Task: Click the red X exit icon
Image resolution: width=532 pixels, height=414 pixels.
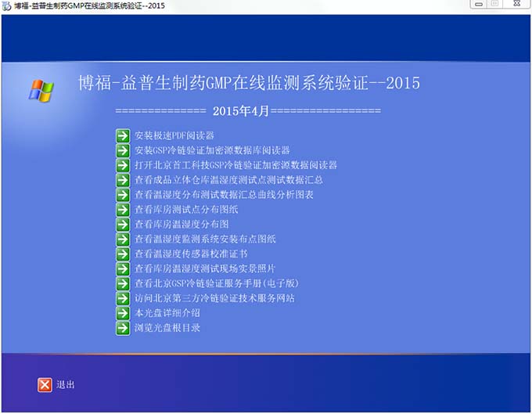Action: coord(45,385)
